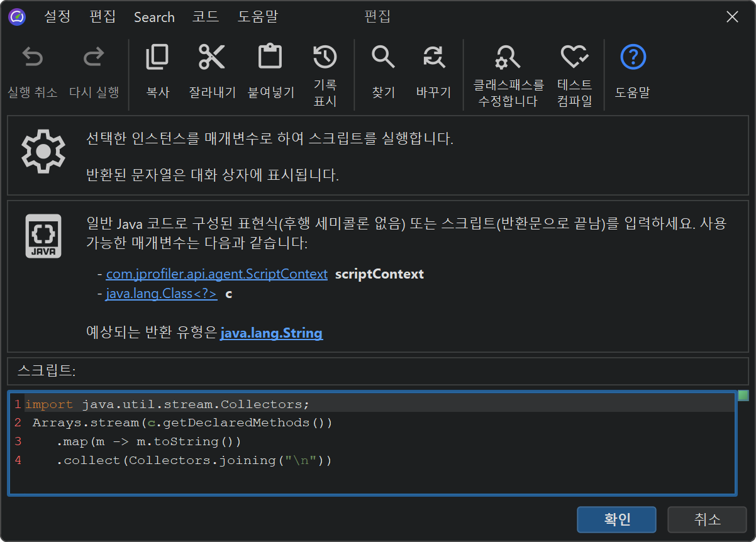The image size is (756, 542).
Task: Open java.lang.String return type link
Action: [271, 333]
